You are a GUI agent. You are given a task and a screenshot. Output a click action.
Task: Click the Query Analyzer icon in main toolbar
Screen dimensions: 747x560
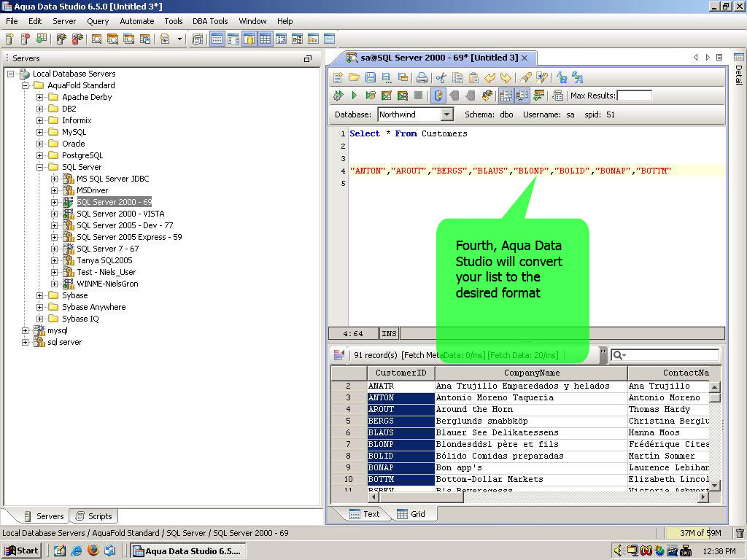(x=96, y=39)
